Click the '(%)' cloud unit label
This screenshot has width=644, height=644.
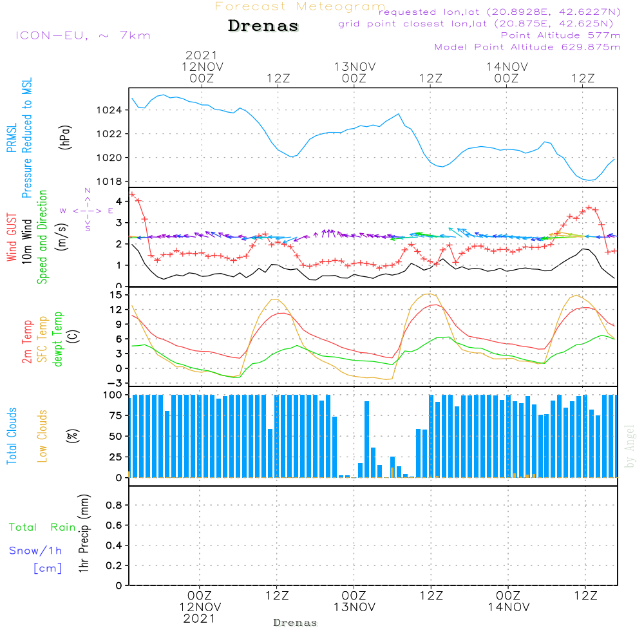pyautogui.click(x=72, y=436)
